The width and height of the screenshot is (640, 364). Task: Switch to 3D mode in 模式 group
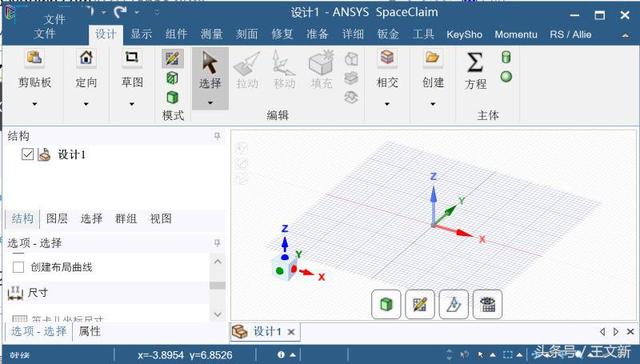172,97
